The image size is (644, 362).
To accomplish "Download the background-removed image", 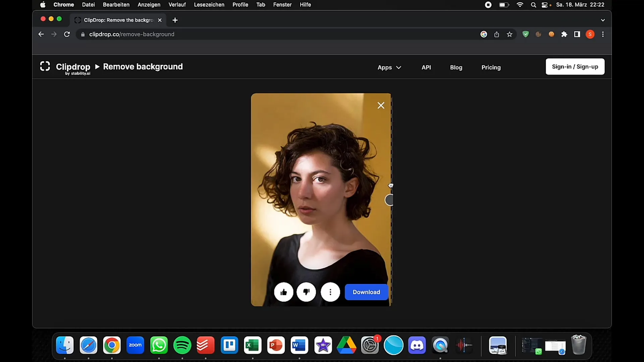I will [x=366, y=292].
